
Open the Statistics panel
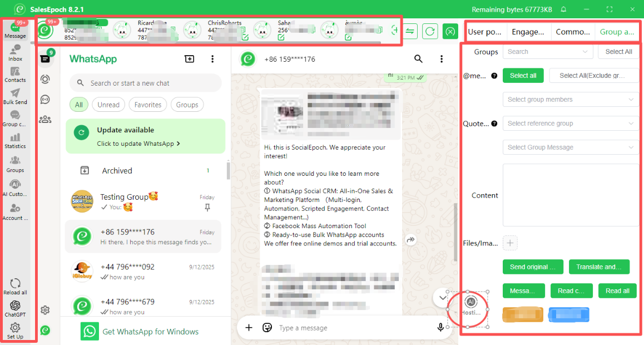click(15, 141)
